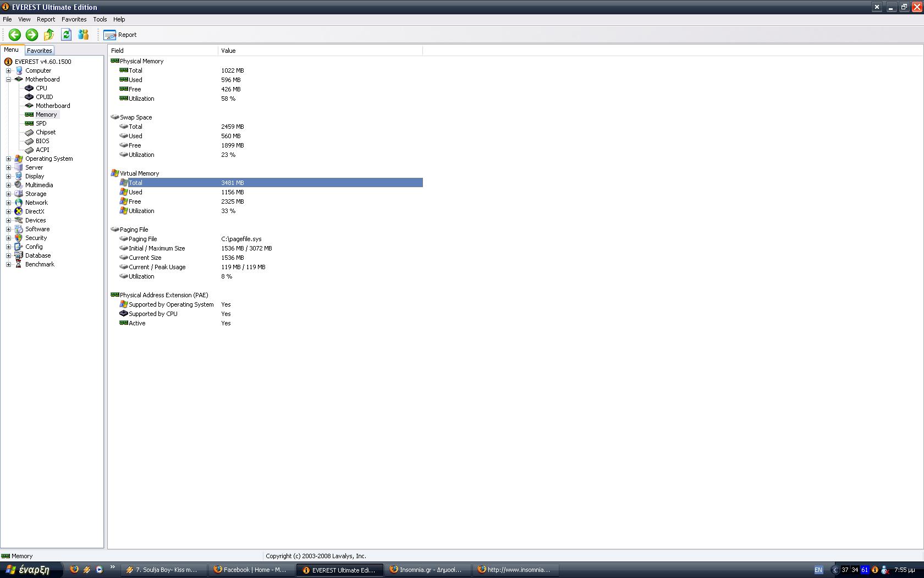
Task: Go up one level with the Up arrow icon
Action: pos(49,35)
